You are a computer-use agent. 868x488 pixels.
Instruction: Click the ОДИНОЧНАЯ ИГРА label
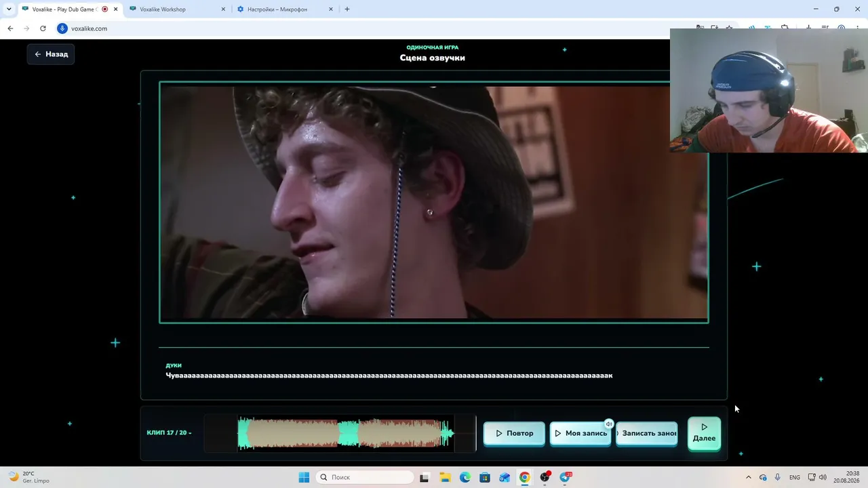click(433, 47)
